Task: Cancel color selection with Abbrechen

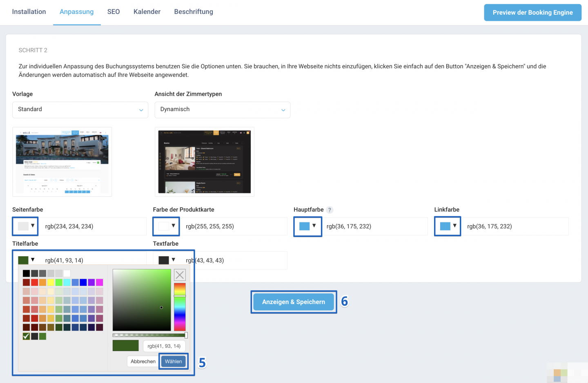Action: click(x=143, y=361)
